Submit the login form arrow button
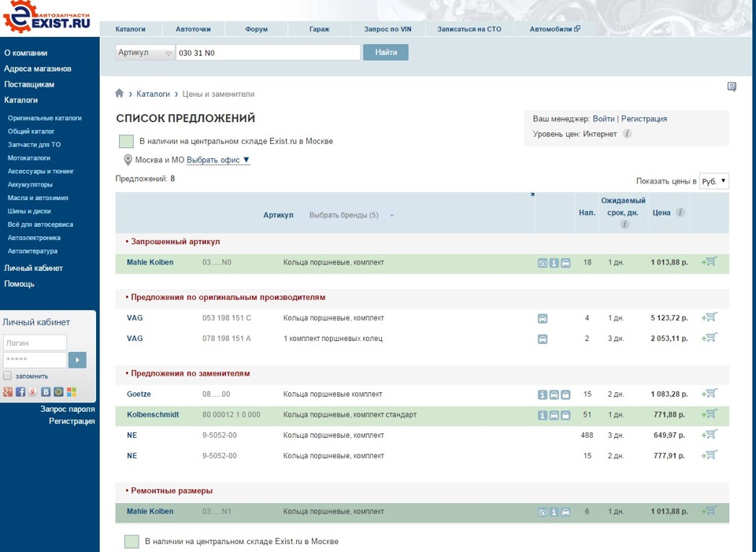 (78, 360)
